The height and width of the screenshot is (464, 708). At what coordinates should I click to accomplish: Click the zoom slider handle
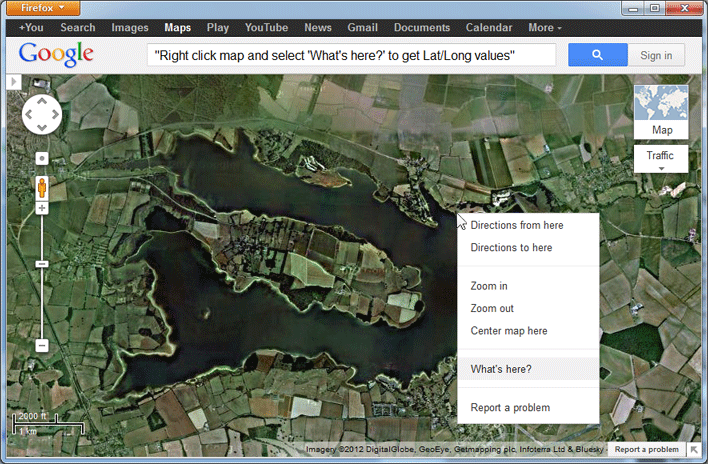point(42,264)
